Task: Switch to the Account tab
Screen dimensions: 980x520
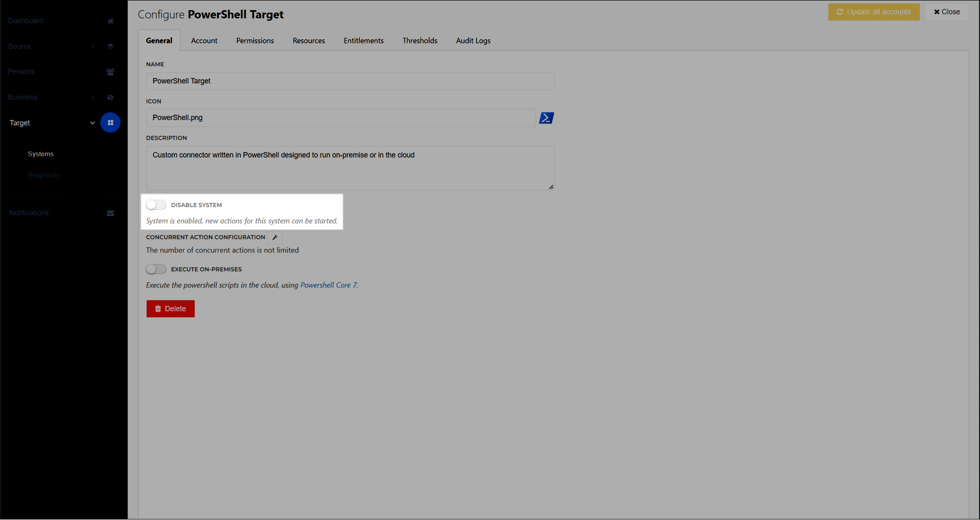Action: (x=204, y=40)
